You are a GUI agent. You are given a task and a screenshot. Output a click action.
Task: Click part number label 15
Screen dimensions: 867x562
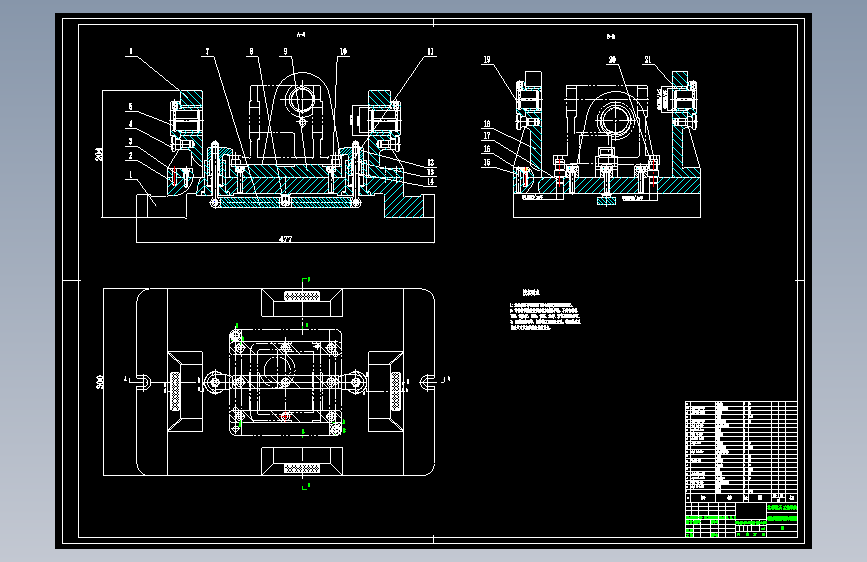(487, 162)
